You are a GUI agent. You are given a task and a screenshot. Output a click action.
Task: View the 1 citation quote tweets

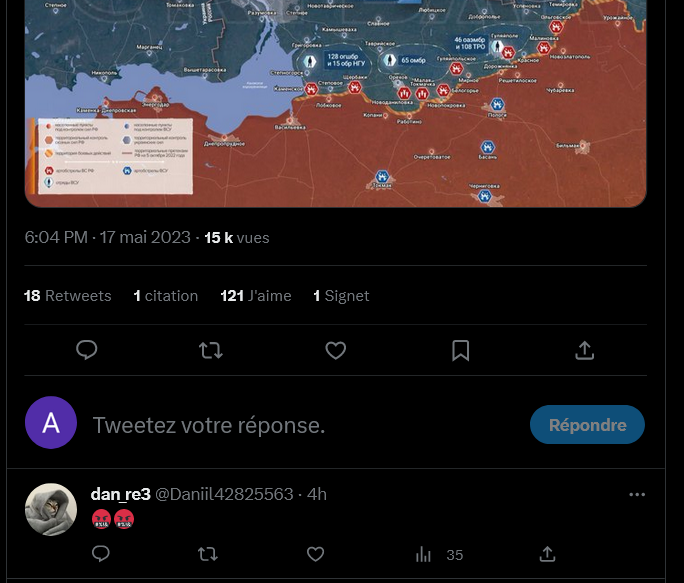point(166,296)
